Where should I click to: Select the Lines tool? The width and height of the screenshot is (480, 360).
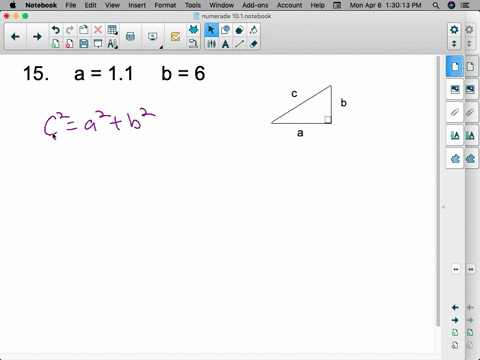239,44
